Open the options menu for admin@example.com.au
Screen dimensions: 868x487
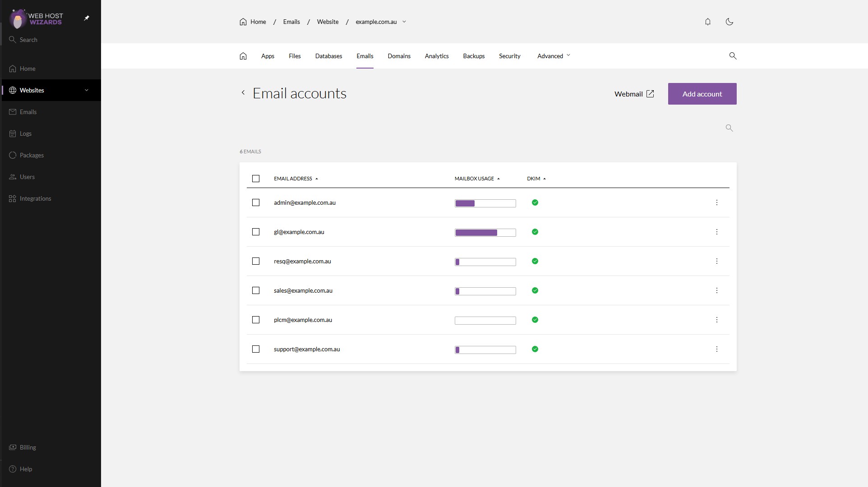point(716,202)
